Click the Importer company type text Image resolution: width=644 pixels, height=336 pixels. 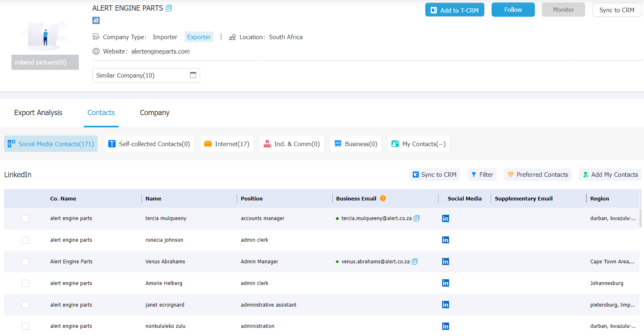coord(165,37)
